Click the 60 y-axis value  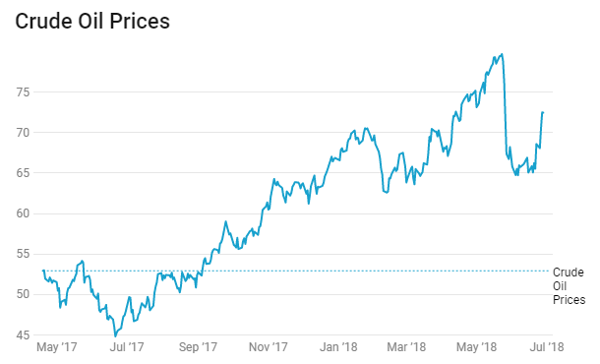(23, 213)
